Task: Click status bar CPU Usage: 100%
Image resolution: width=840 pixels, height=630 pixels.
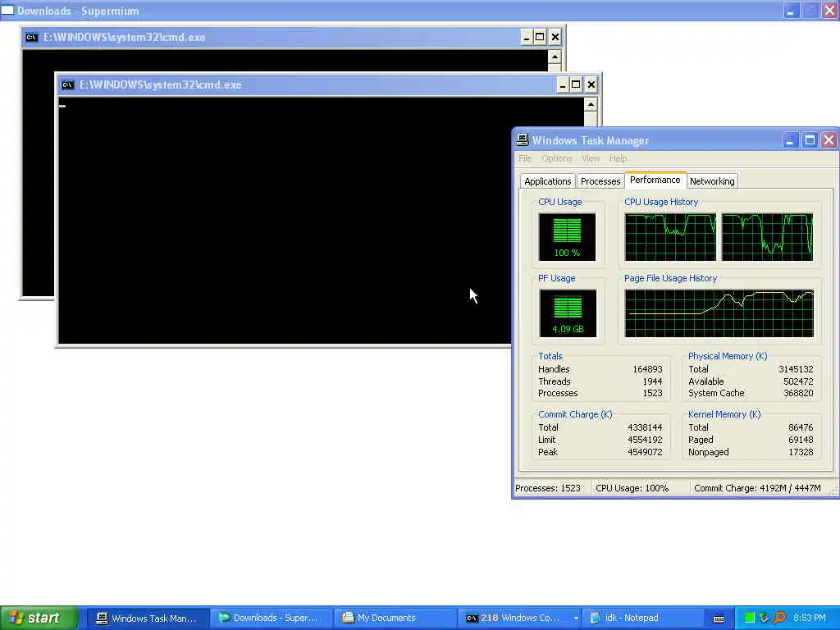Action: click(632, 488)
